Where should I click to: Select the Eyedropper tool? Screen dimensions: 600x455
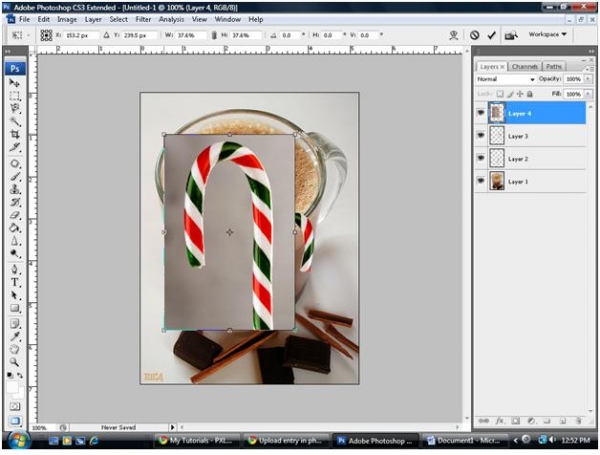tap(15, 337)
